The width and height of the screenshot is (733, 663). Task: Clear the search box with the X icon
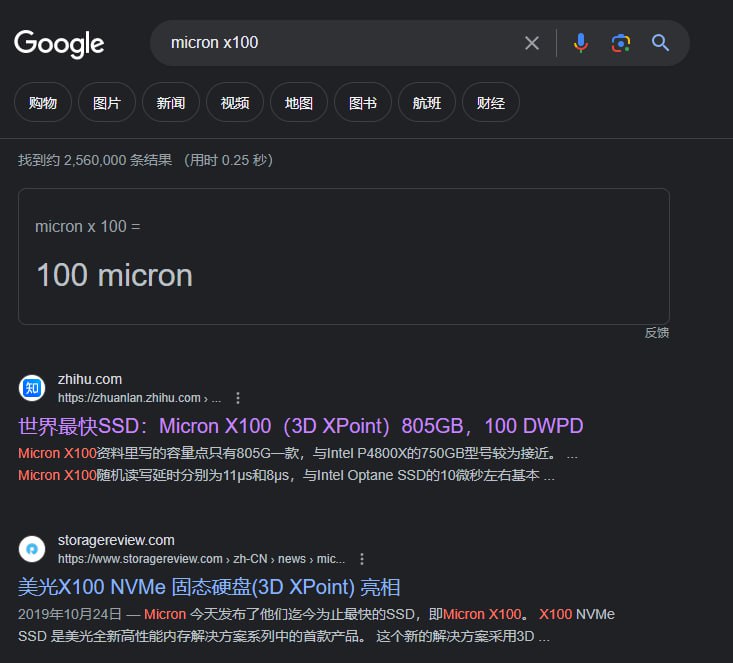[532, 43]
